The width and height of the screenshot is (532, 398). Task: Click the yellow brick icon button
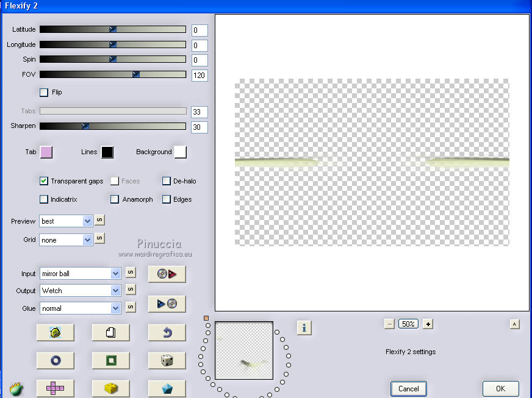pos(110,388)
